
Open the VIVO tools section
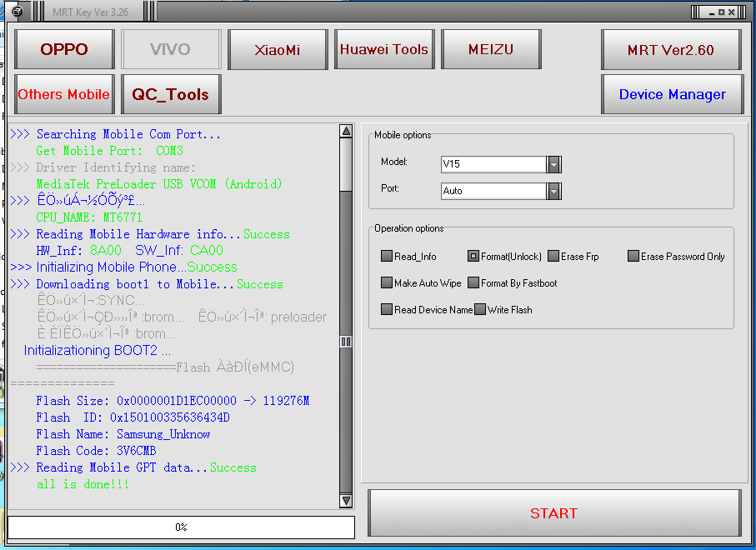(x=171, y=49)
